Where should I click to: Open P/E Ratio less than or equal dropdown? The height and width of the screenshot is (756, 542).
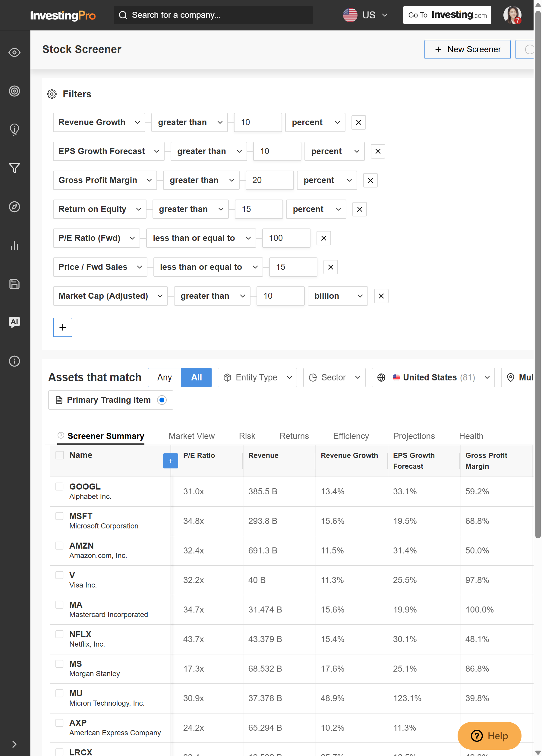tap(201, 238)
